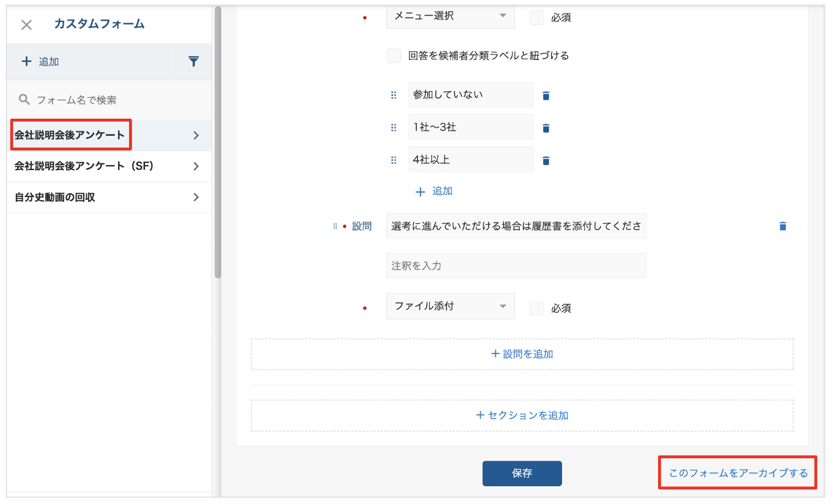Delete the 参加していない option with trash icon
Image resolution: width=833 pixels, height=504 pixels.
[x=546, y=95]
